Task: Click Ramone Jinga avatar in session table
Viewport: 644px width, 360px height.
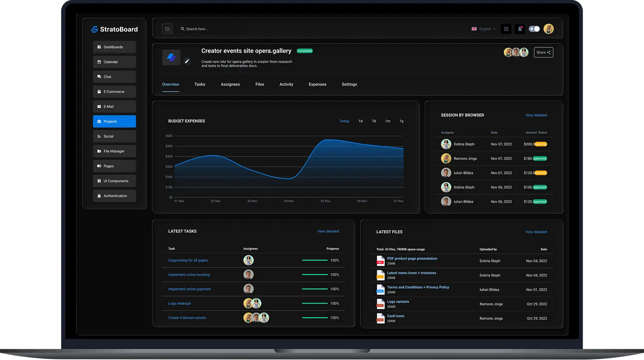Action: (446, 159)
